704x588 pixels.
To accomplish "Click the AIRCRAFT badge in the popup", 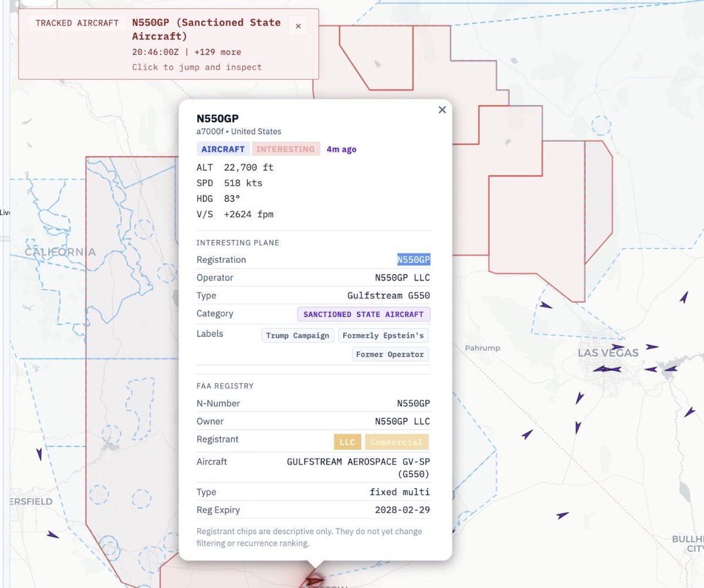I will tap(223, 149).
